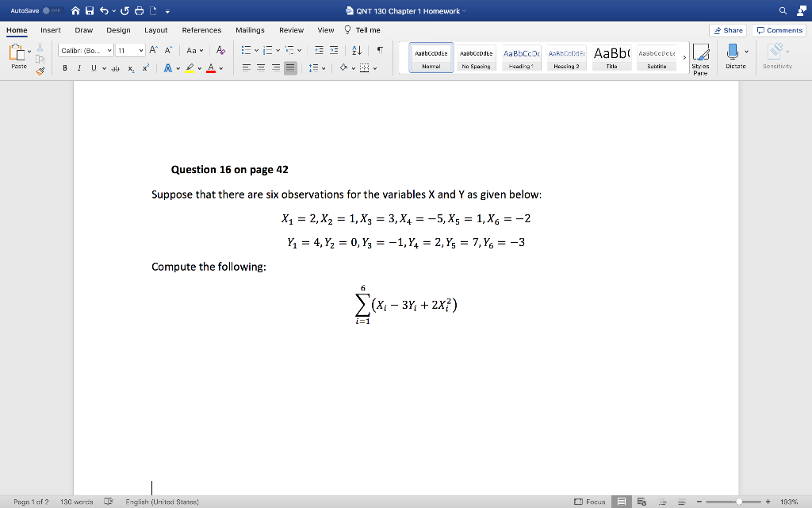This screenshot has width=812, height=508.
Task: Click the Dictate microphone icon
Action: point(731,52)
